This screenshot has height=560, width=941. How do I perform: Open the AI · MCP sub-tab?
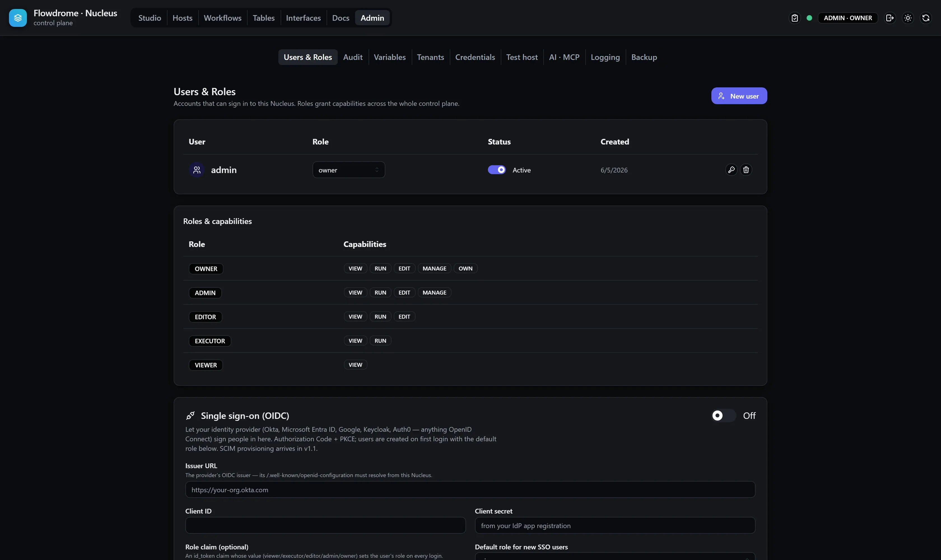click(x=564, y=57)
